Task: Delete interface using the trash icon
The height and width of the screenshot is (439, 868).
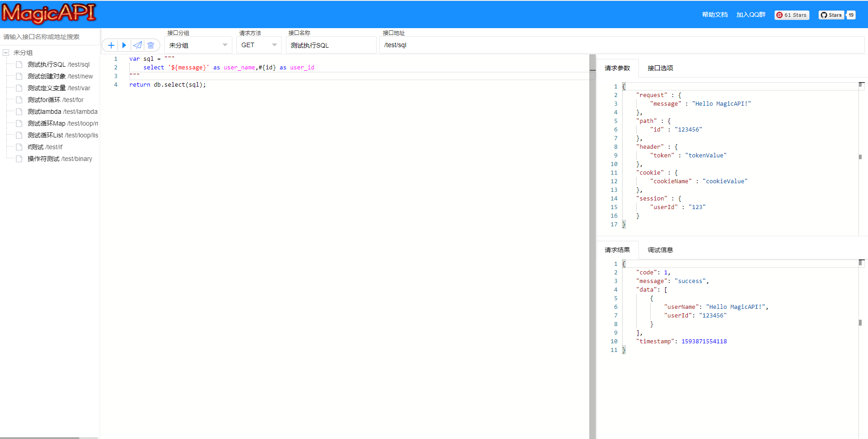Action: pos(151,45)
